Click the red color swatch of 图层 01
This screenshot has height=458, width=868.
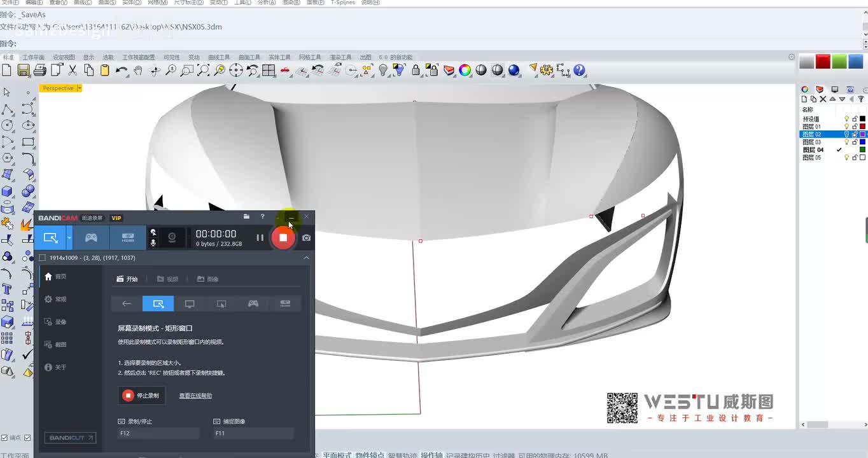point(862,127)
